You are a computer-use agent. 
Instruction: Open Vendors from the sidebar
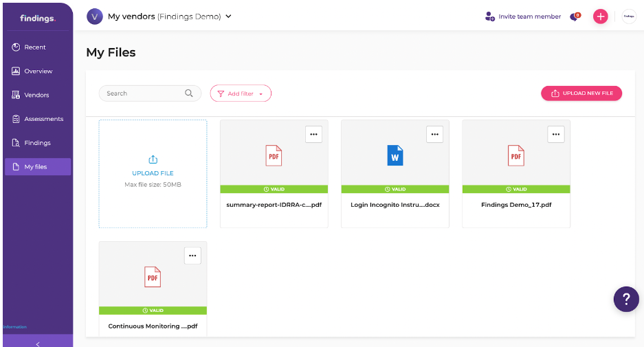(x=38, y=95)
